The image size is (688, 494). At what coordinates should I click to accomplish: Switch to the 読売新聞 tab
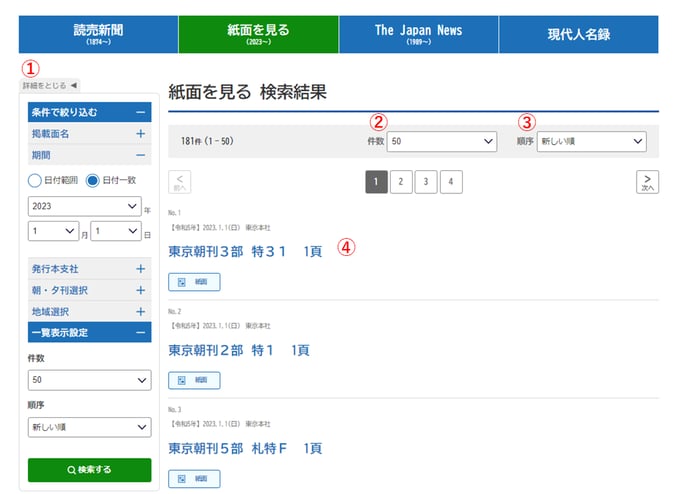pyautogui.click(x=98, y=34)
